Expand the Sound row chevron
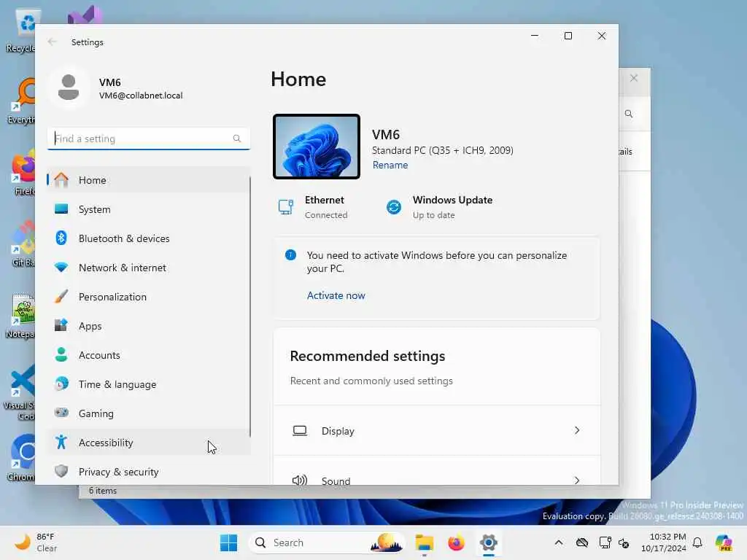The image size is (747, 560). click(577, 480)
